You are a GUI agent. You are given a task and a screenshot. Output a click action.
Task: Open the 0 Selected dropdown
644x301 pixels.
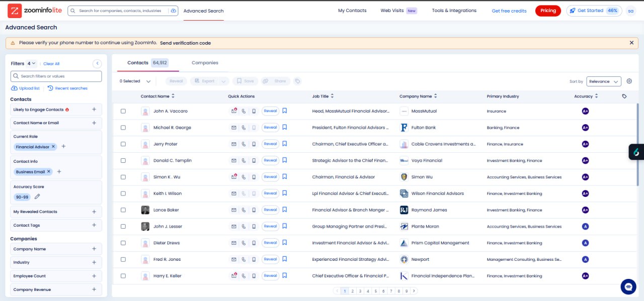[135, 81]
